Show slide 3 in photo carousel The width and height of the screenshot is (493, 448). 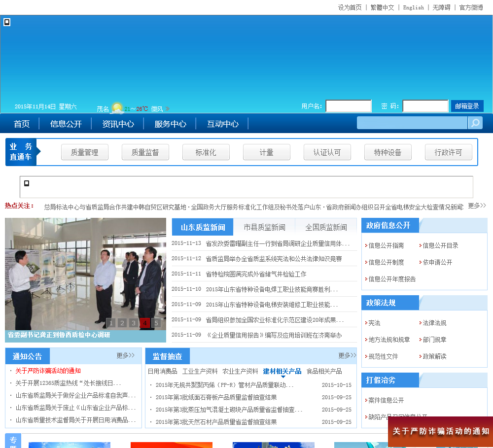(133, 322)
